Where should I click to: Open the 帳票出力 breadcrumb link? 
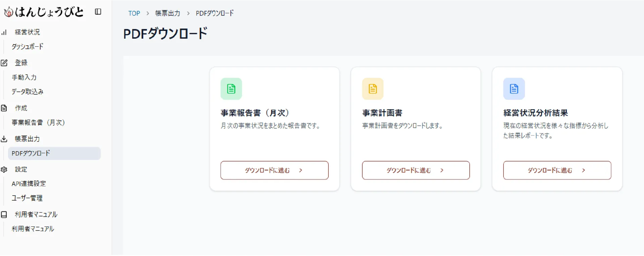pyautogui.click(x=167, y=13)
